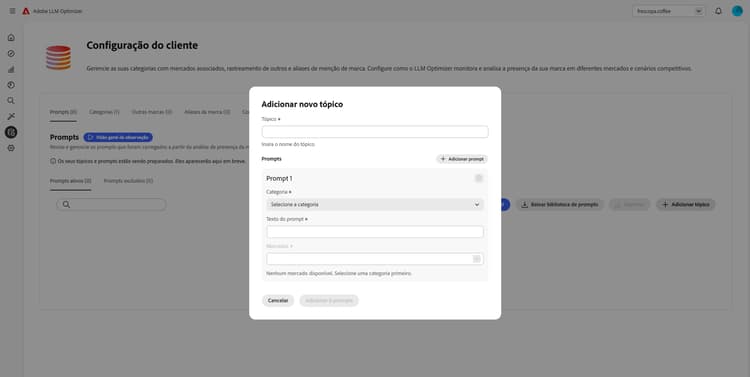
Task: Click the Cancelar button
Action: [278, 300]
